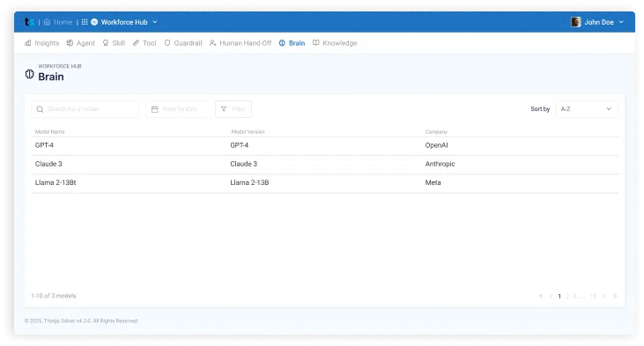644x346 pixels.
Task: Go to Home in the top bar
Action: pos(58,22)
